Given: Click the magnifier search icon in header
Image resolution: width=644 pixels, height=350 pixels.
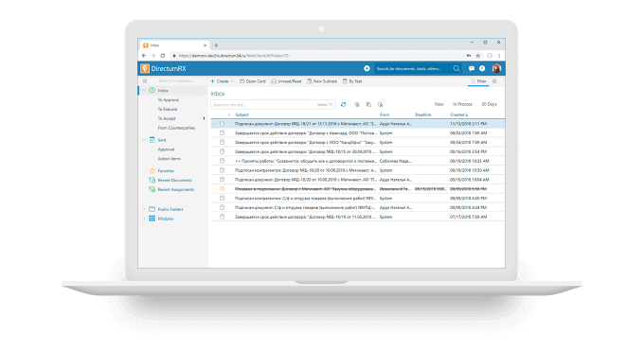Looking at the screenshot, I should click(x=456, y=68).
